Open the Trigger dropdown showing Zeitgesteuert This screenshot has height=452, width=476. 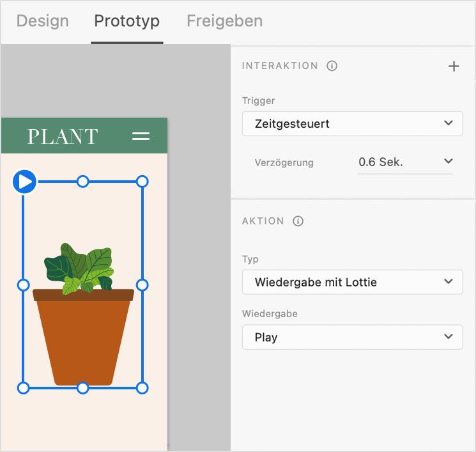click(353, 123)
